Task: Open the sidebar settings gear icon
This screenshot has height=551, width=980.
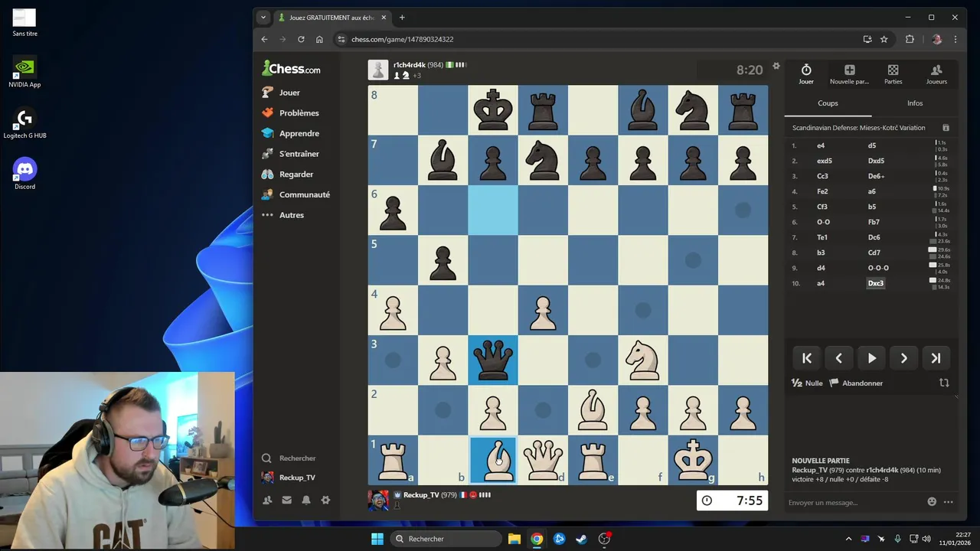Action: click(x=325, y=500)
